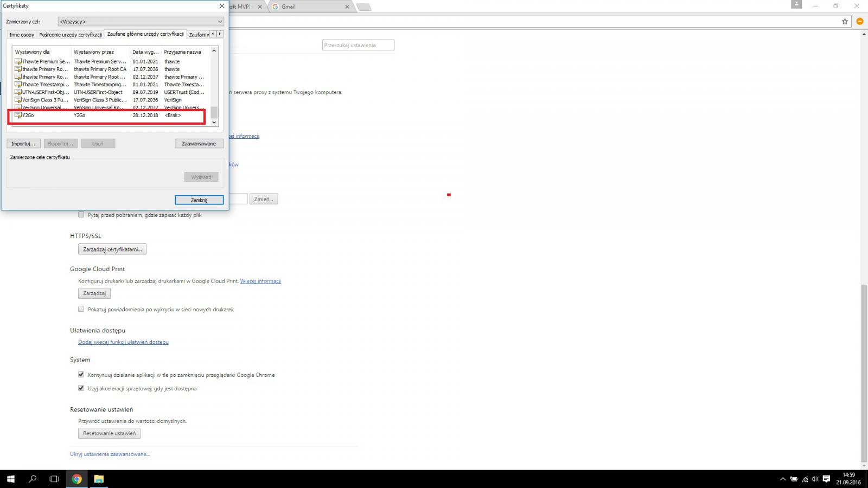Switch to Inne osoby tab
Image resolution: width=868 pixels, height=488 pixels.
click(x=22, y=35)
